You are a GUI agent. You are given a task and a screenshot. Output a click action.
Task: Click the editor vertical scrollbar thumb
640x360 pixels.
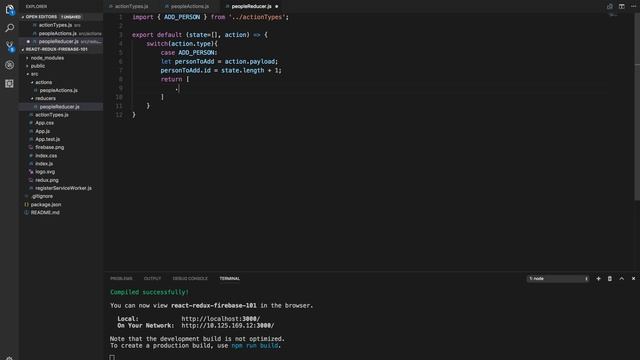(637, 106)
